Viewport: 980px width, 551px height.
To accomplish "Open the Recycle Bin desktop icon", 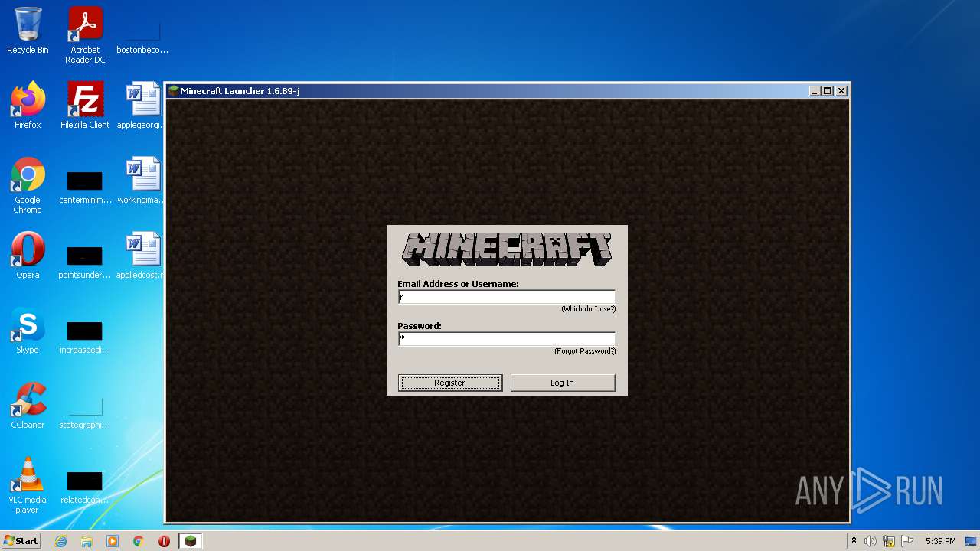I will [28, 31].
